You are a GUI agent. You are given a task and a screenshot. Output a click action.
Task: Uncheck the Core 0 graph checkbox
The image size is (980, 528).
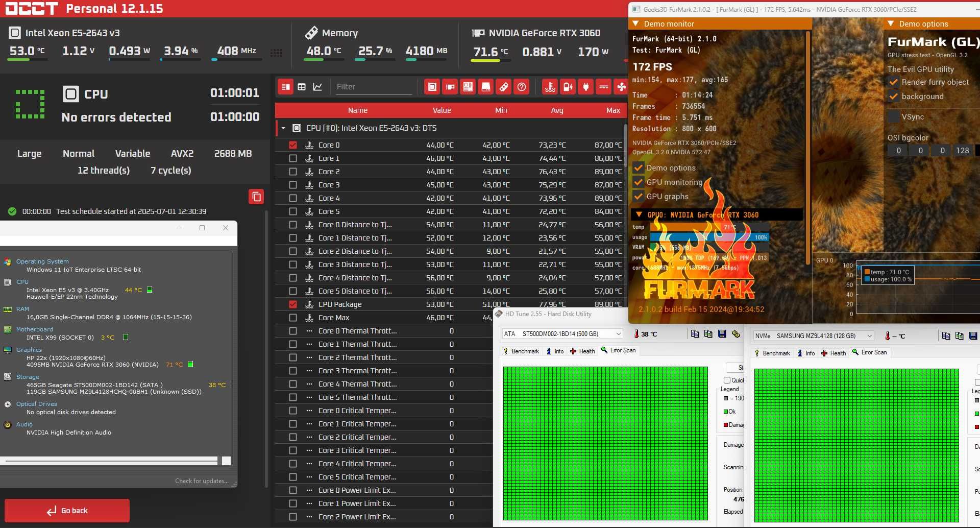(293, 145)
